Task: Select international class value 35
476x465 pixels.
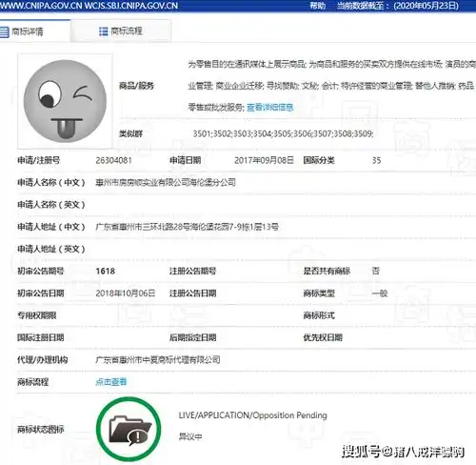Action: tap(377, 160)
